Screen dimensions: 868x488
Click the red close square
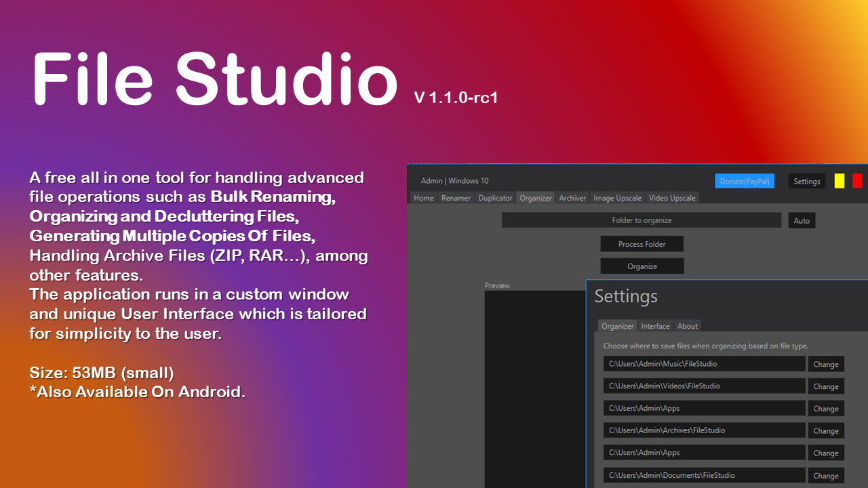coord(857,181)
